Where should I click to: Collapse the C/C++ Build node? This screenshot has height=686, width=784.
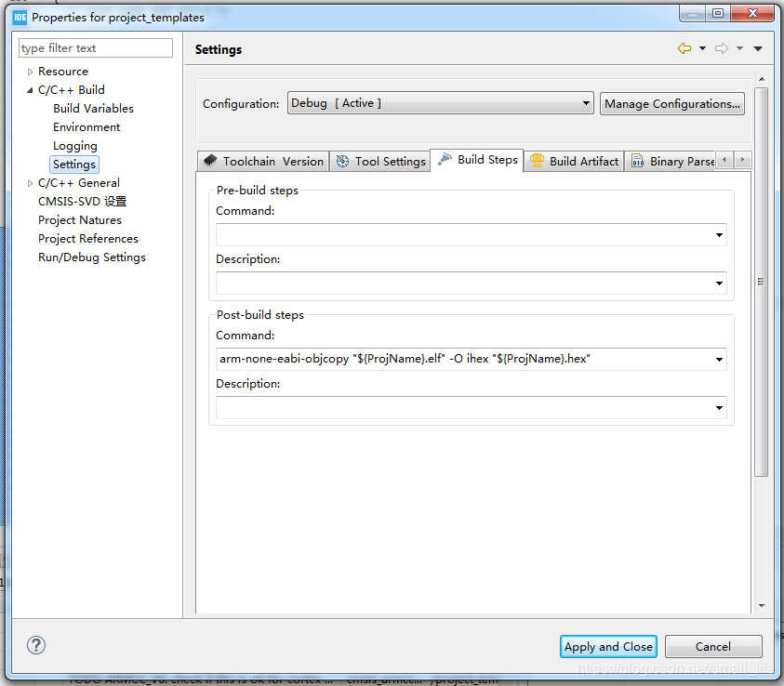click(30, 90)
